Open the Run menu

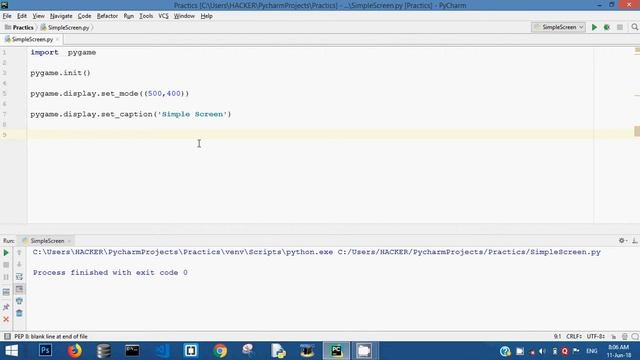point(129,16)
